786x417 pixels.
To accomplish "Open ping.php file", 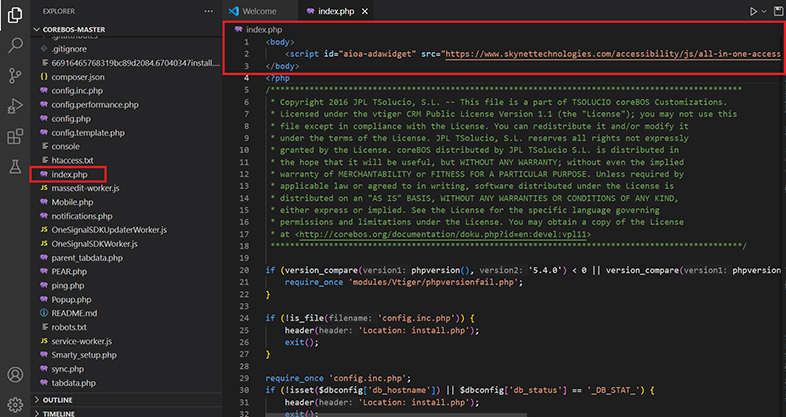I will tap(68, 286).
